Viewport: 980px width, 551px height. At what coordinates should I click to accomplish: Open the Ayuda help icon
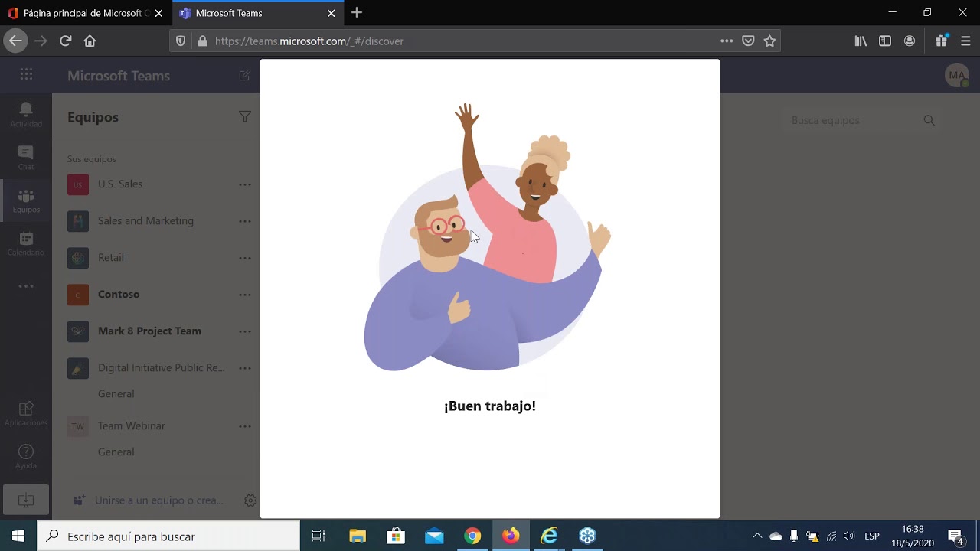[x=26, y=457]
